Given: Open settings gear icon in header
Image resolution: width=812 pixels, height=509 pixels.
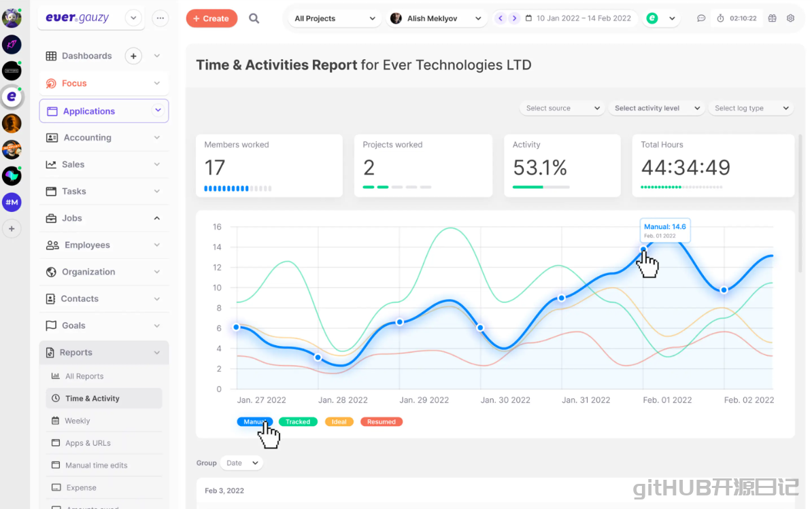Looking at the screenshot, I should click(791, 18).
